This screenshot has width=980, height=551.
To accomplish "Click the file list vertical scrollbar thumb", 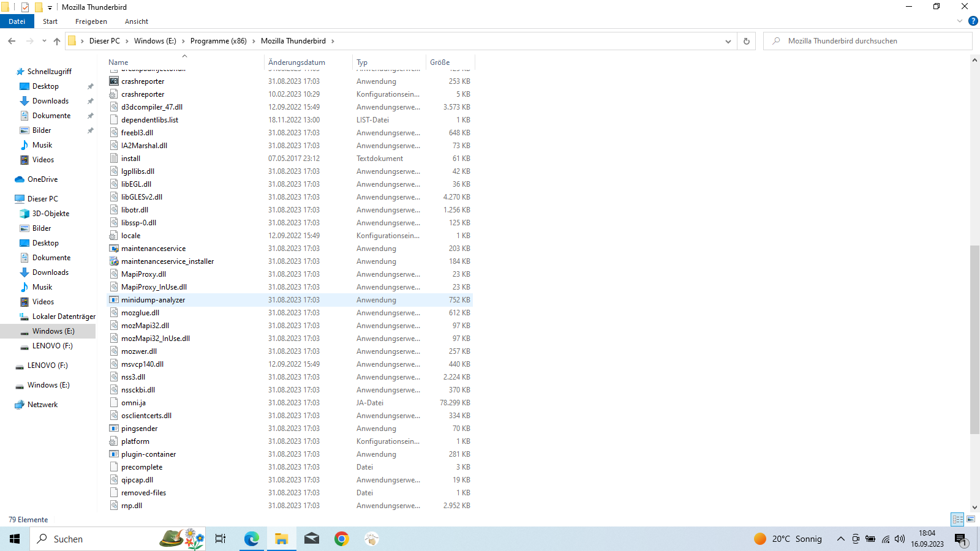I will pos(974,340).
